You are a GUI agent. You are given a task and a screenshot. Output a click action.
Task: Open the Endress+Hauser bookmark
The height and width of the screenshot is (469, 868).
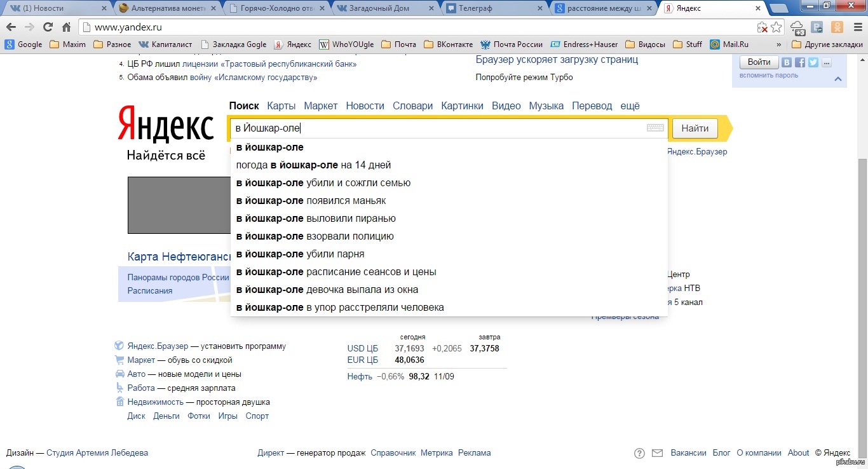click(x=584, y=44)
